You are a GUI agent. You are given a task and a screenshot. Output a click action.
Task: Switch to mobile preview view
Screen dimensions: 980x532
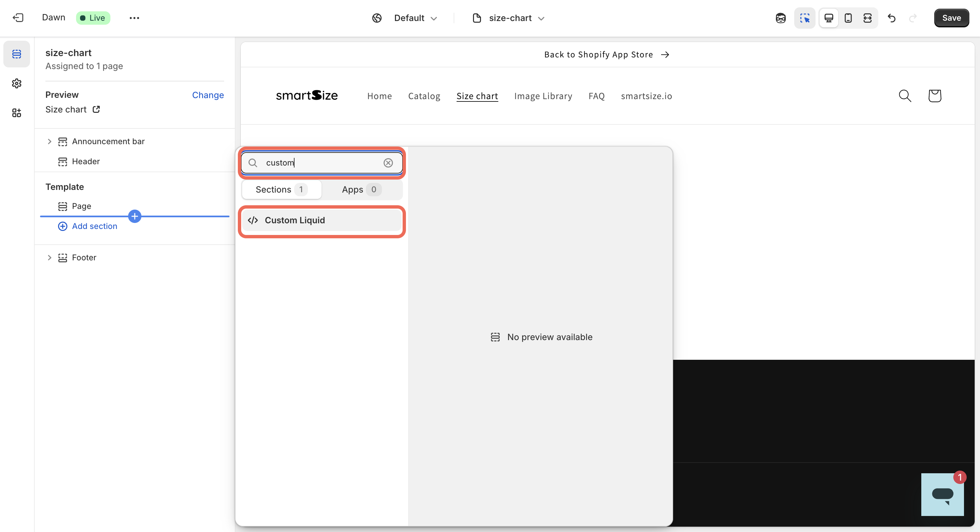[848, 18]
